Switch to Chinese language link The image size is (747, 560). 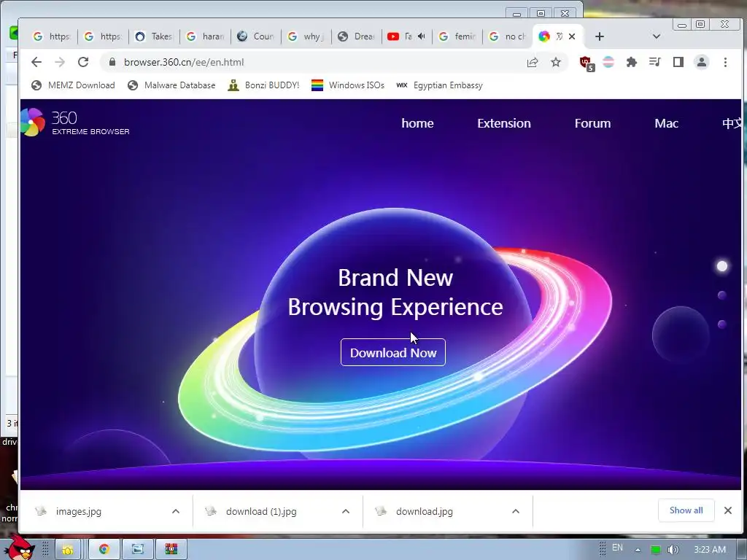(732, 123)
